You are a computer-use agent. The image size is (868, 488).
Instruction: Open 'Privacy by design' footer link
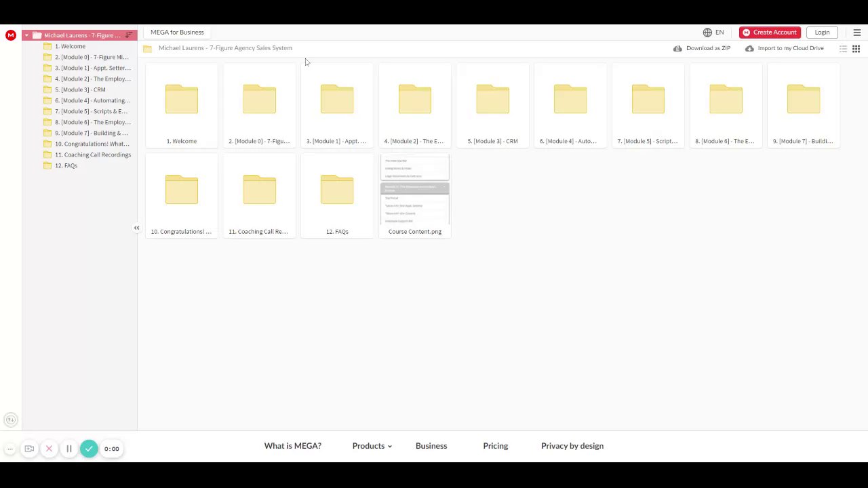pos(572,446)
